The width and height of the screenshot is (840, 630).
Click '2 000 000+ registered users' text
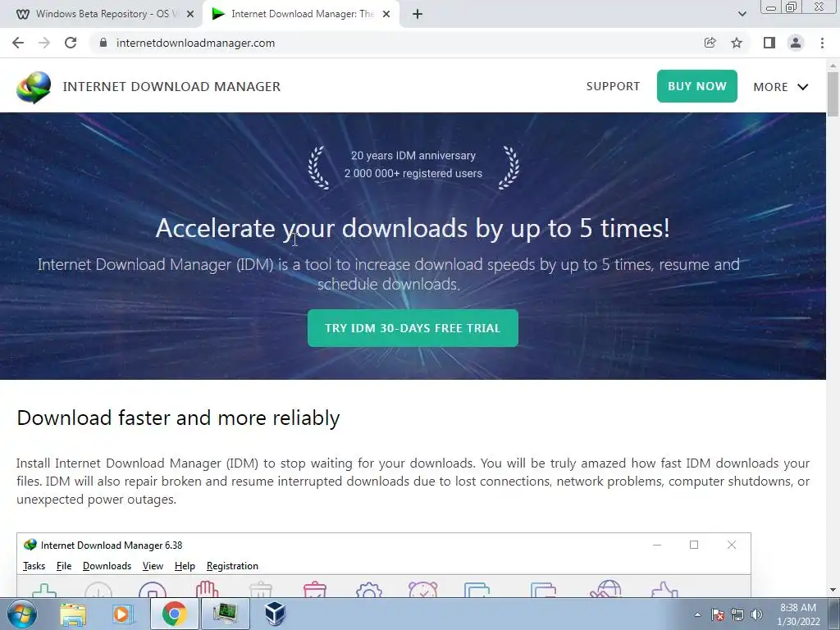[413, 174]
